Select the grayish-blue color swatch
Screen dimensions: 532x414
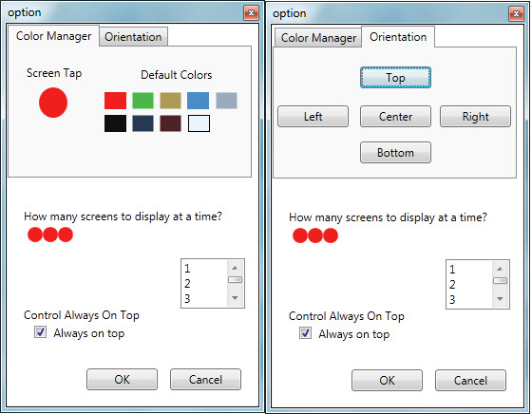(x=226, y=101)
